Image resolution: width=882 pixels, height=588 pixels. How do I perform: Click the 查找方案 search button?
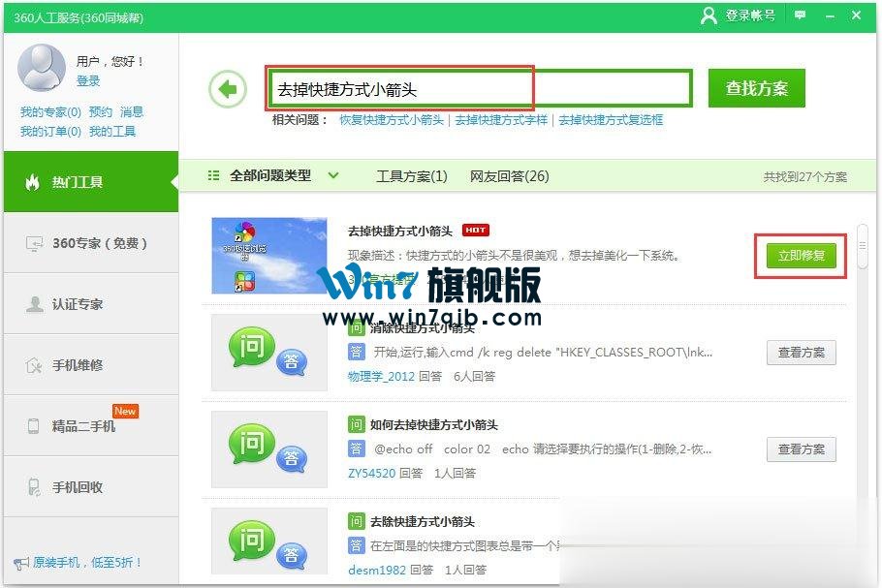(x=757, y=88)
